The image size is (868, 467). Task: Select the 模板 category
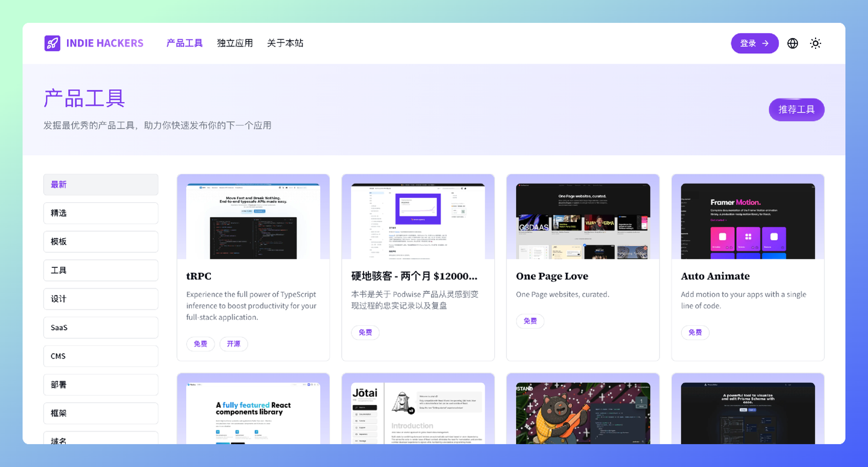click(x=101, y=242)
